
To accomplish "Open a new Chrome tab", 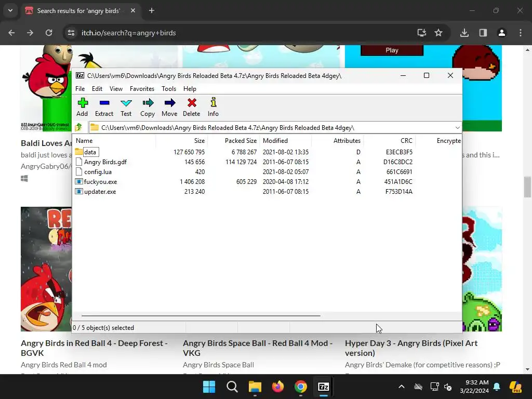I will click(152, 10).
